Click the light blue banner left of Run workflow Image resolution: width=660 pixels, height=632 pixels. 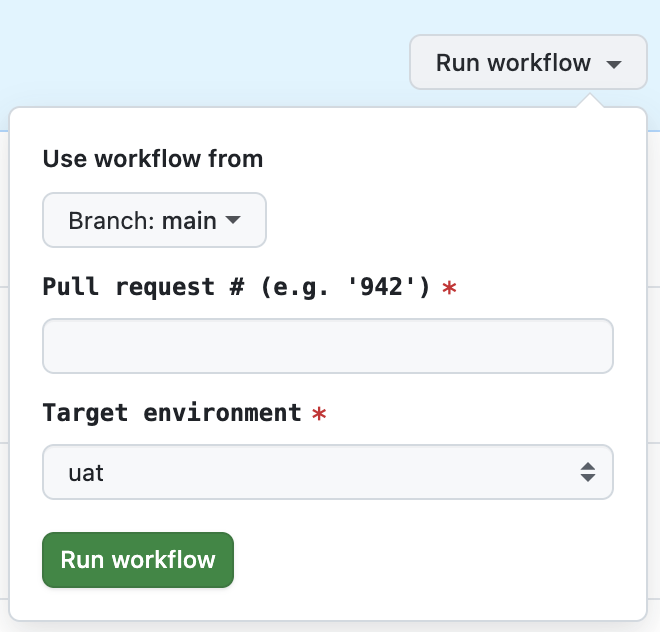click(200, 50)
